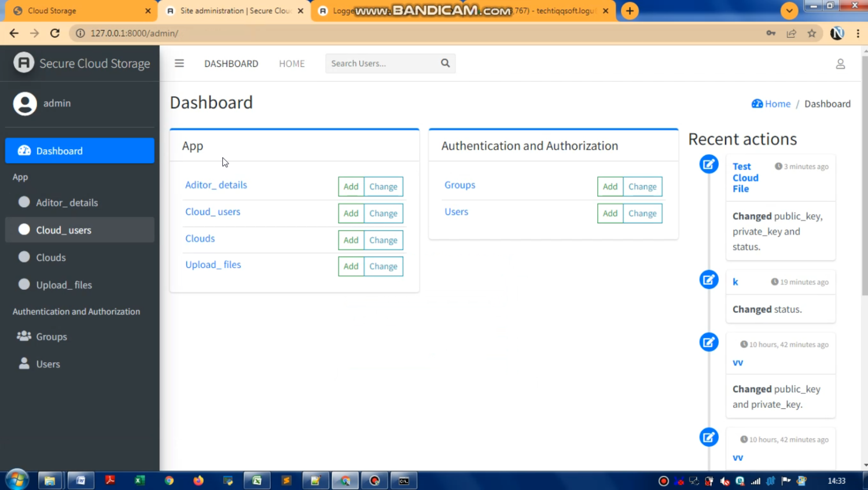Screen dimensions: 868x490
Task: Open the Aditor_details link in App panel
Action: click(x=216, y=185)
